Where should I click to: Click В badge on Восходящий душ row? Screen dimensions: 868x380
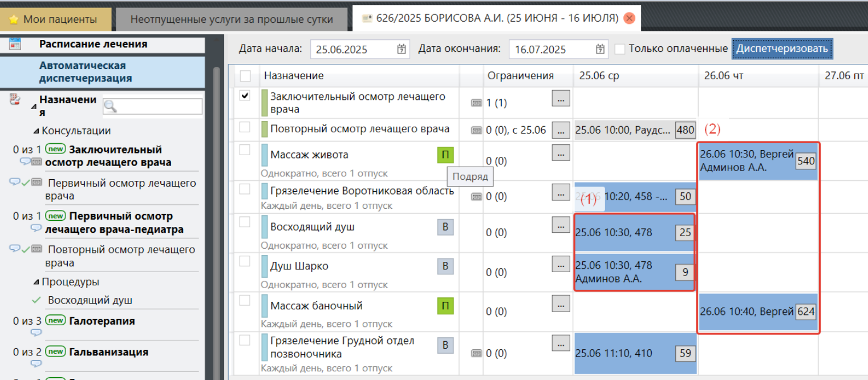[445, 227]
